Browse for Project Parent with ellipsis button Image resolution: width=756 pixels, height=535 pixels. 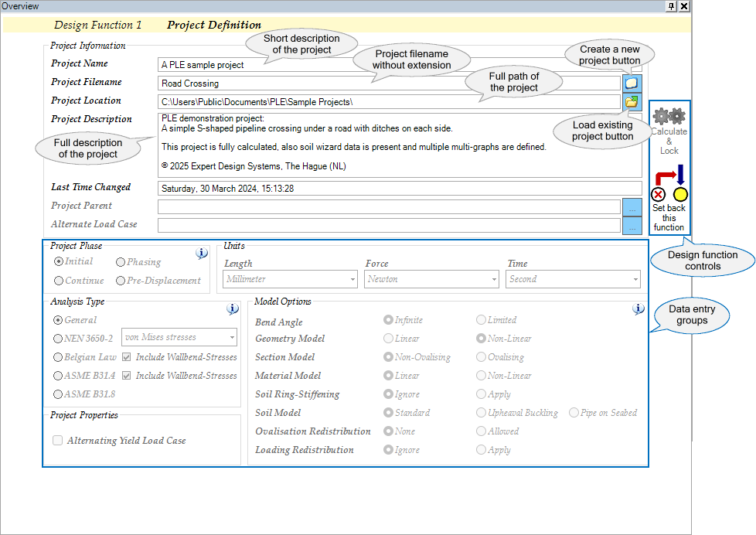[x=632, y=207]
